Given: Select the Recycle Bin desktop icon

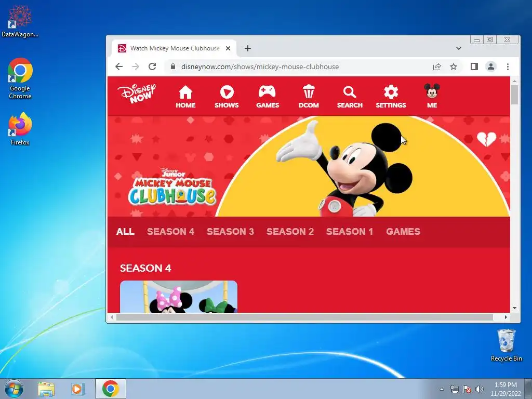Looking at the screenshot, I should 506,345.
